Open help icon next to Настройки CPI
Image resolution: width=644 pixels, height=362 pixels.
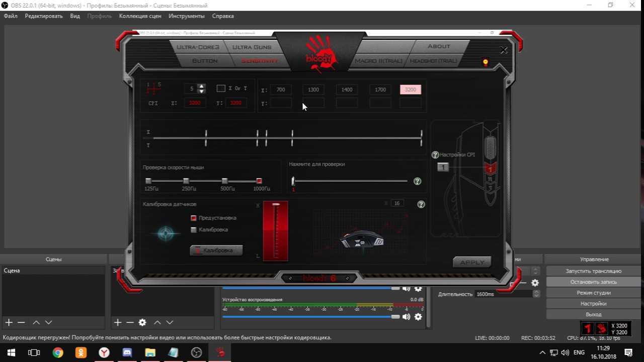435,155
